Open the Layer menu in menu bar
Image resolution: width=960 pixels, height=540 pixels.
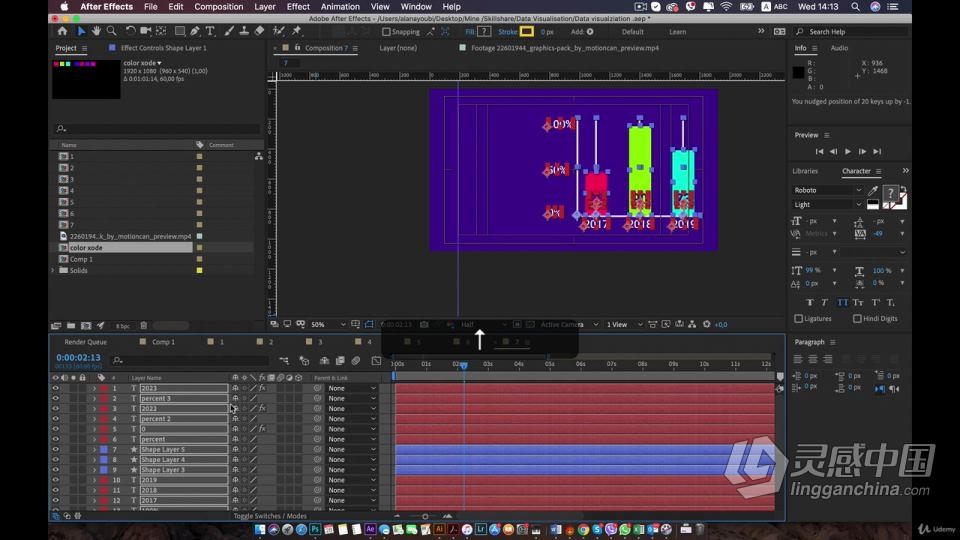point(264,7)
